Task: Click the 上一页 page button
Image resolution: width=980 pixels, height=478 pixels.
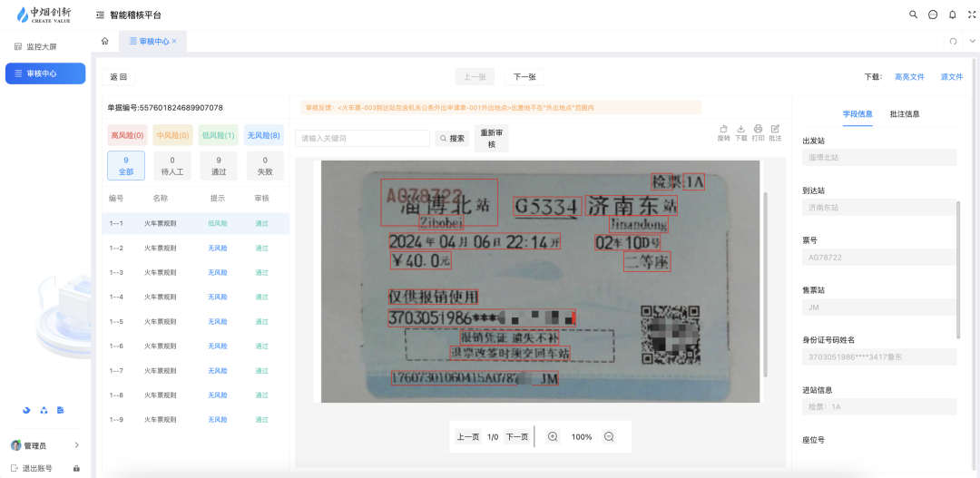Action: pyautogui.click(x=467, y=437)
